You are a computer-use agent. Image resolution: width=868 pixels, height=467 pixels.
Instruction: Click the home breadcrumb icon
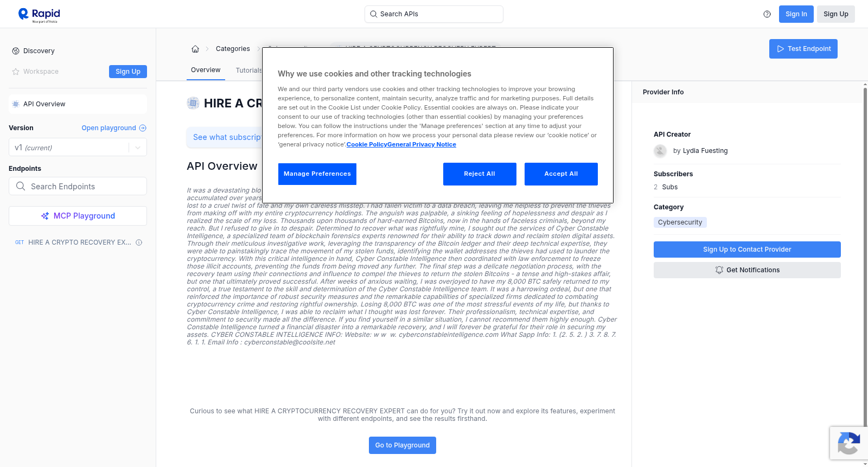coord(195,49)
